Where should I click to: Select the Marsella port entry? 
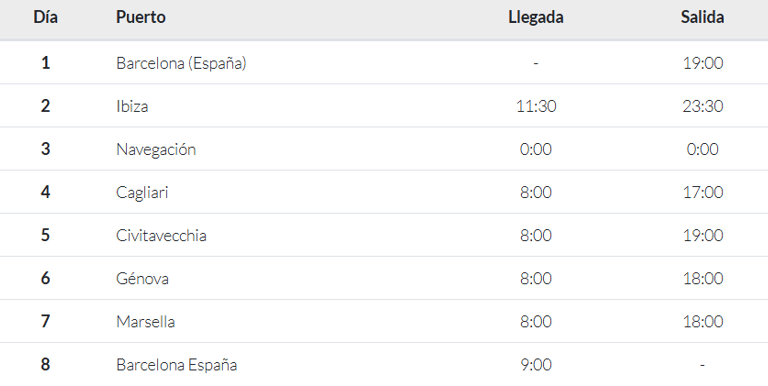point(145,322)
